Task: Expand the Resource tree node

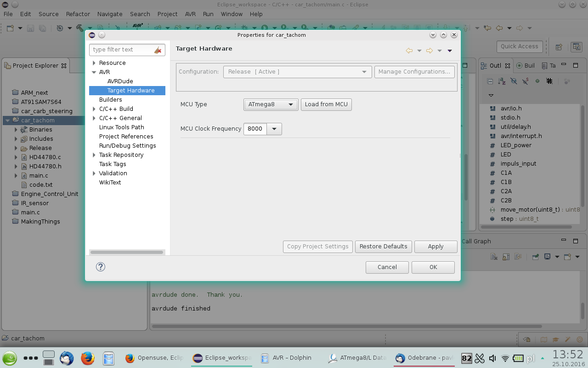Action: point(94,63)
